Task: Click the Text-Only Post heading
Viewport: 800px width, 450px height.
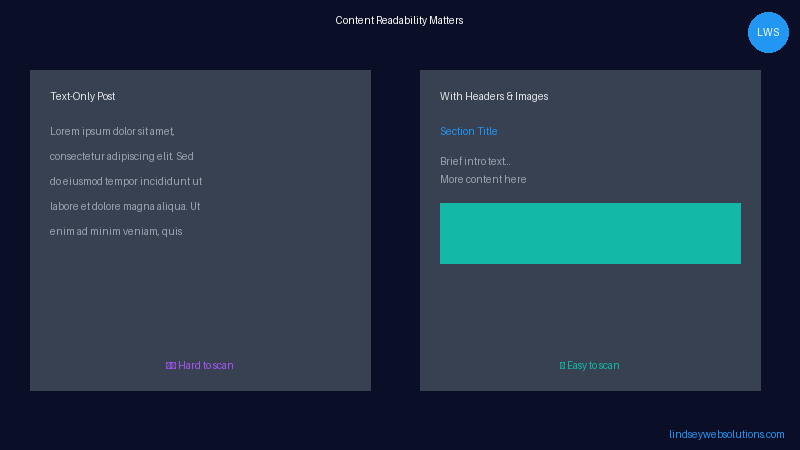Action: tap(83, 96)
